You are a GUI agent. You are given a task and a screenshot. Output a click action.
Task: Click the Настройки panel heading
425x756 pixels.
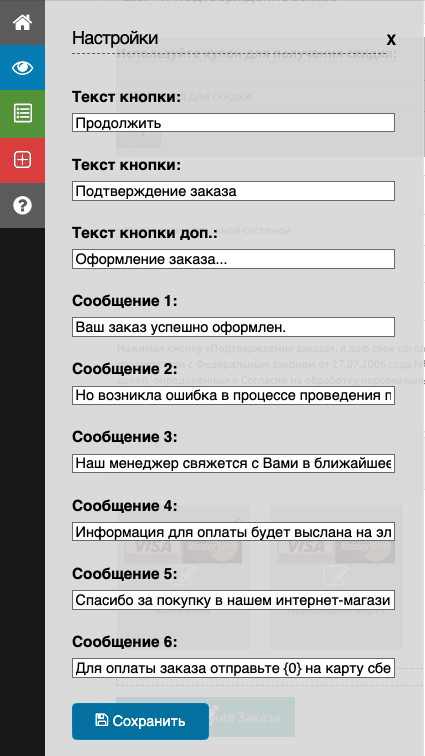click(x=115, y=38)
